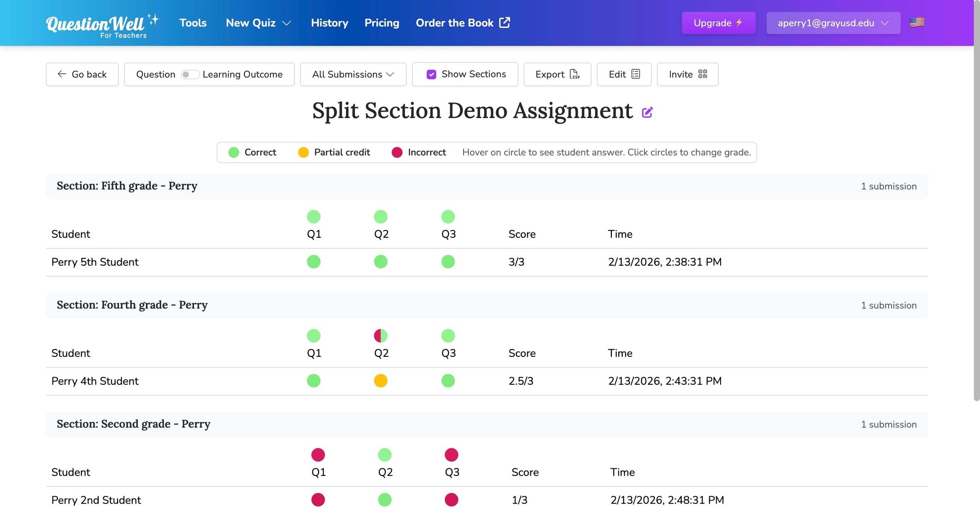Export results as CSV
This screenshot has height=513, width=980.
tap(557, 74)
